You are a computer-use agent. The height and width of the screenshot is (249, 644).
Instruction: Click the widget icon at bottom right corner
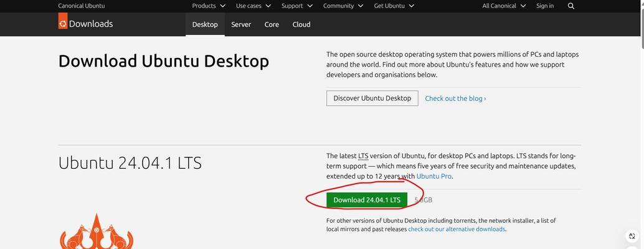point(632,237)
